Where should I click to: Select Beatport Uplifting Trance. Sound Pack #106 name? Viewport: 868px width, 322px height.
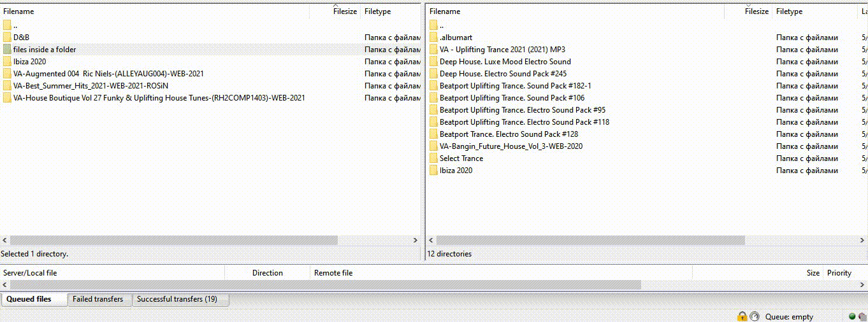tap(512, 98)
